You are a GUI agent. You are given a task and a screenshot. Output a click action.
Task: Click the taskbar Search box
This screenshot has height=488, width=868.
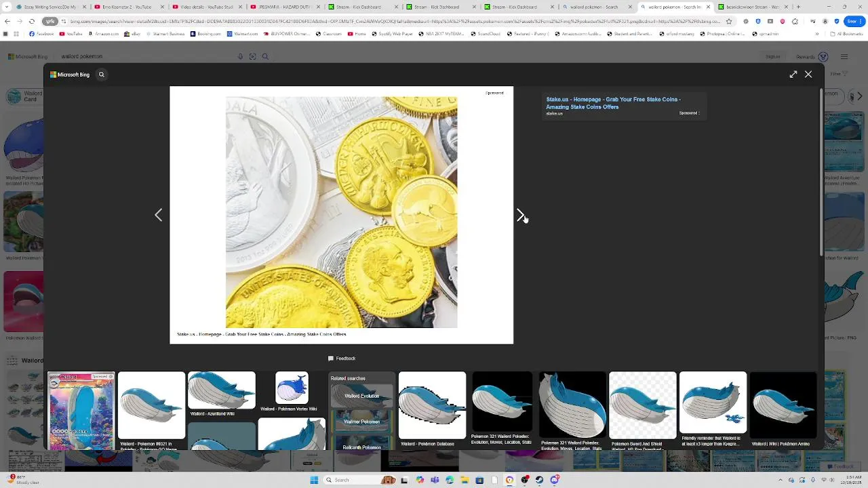tap(359, 480)
